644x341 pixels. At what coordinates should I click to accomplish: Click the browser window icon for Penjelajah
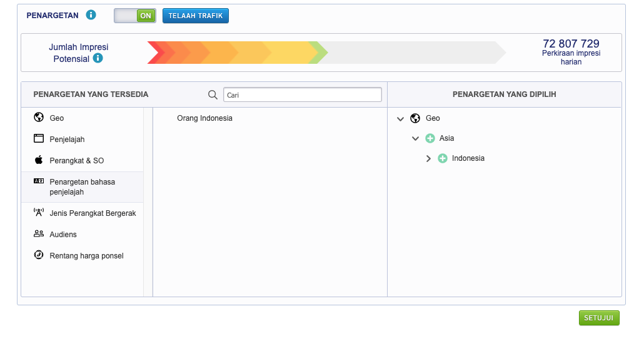point(39,139)
